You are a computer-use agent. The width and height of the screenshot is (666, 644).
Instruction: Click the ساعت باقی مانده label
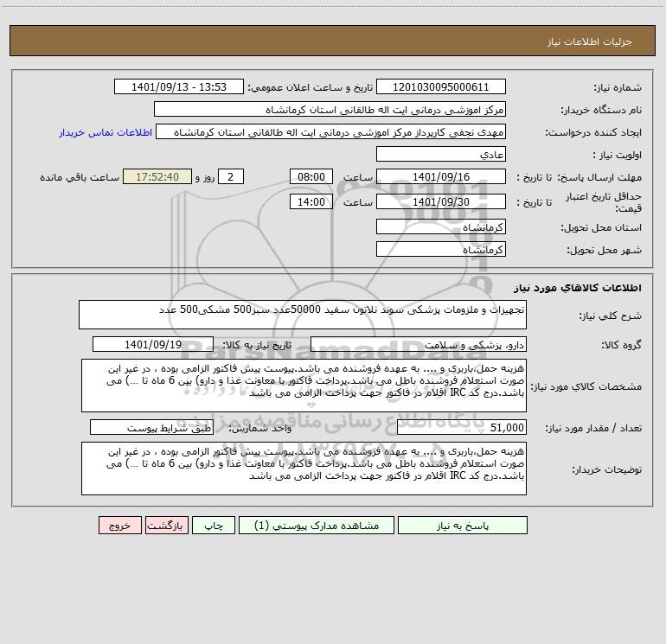coord(80,177)
